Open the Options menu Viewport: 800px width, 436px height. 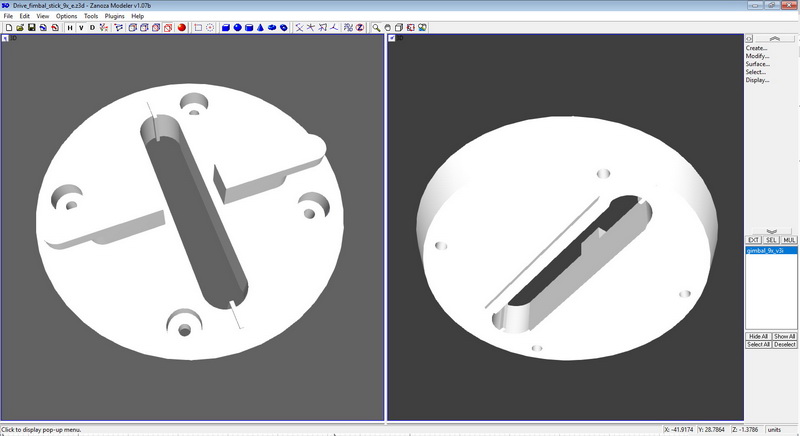(x=66, y=16)
